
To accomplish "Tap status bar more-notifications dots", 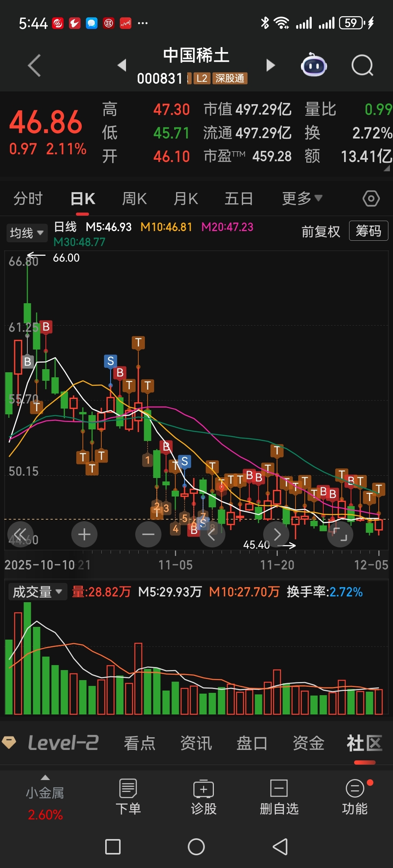I will point(143,23).
